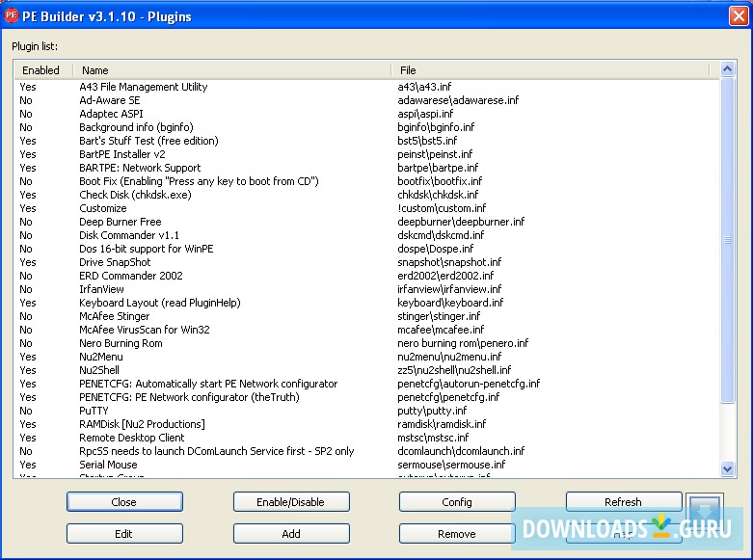Click file path nero burning rom\penero.inf

click(463, 343)
